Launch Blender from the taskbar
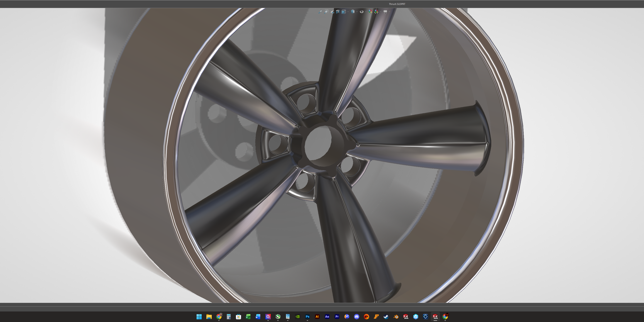 396,317
